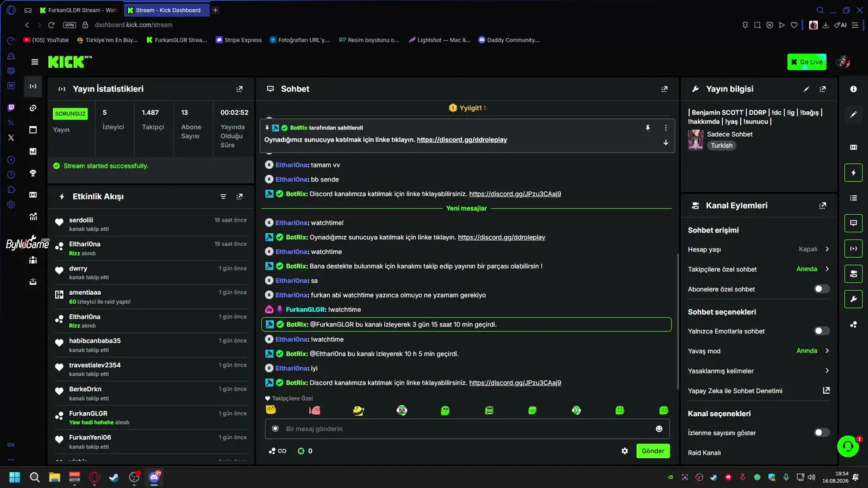Click chat panel vertical scrollbar
Image resolution: width=868 pixels, height=488 pixels.
coord(677,322)
